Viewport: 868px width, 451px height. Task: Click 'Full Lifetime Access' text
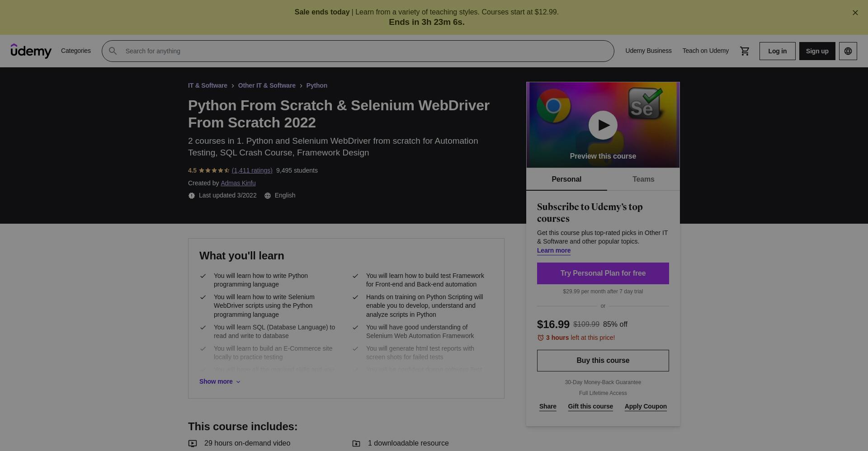[x=603, y=393]
